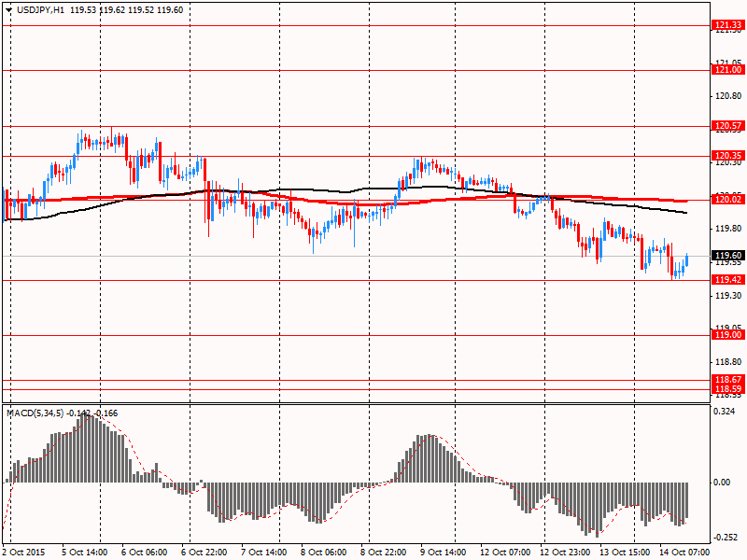The width and height of the screenshot is (747, 560).
Task: Click the 14 Oct 07:00 time label
Action: (684, 553)
